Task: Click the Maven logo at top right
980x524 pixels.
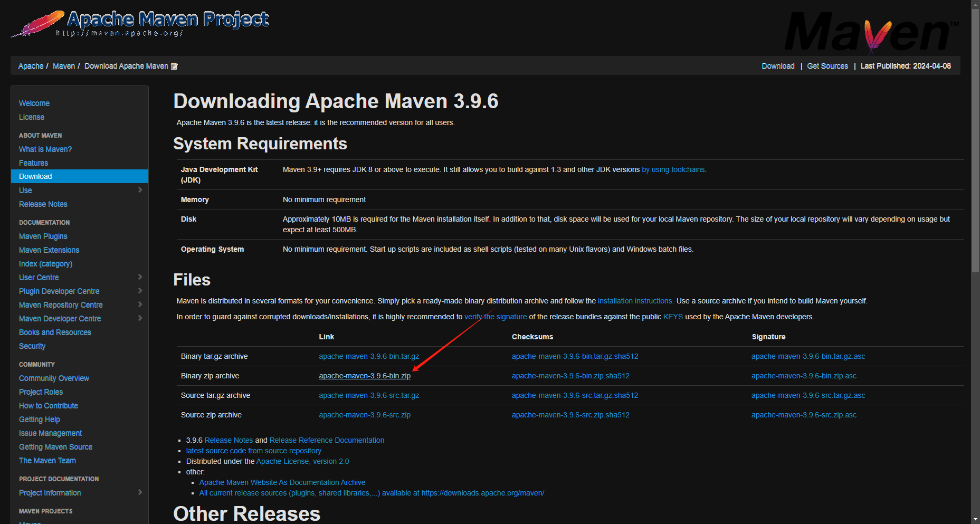Action: pos(871,33)
